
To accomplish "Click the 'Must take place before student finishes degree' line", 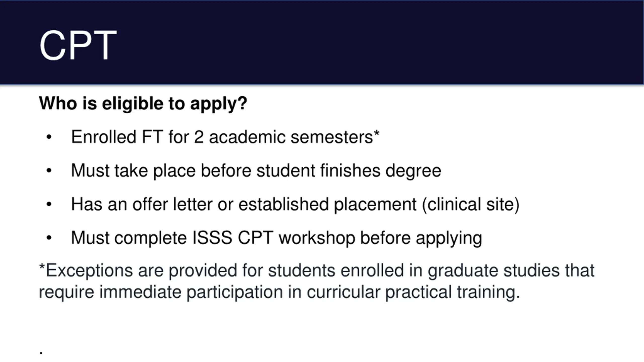I will pyautogui.click(x=256, y=171).
